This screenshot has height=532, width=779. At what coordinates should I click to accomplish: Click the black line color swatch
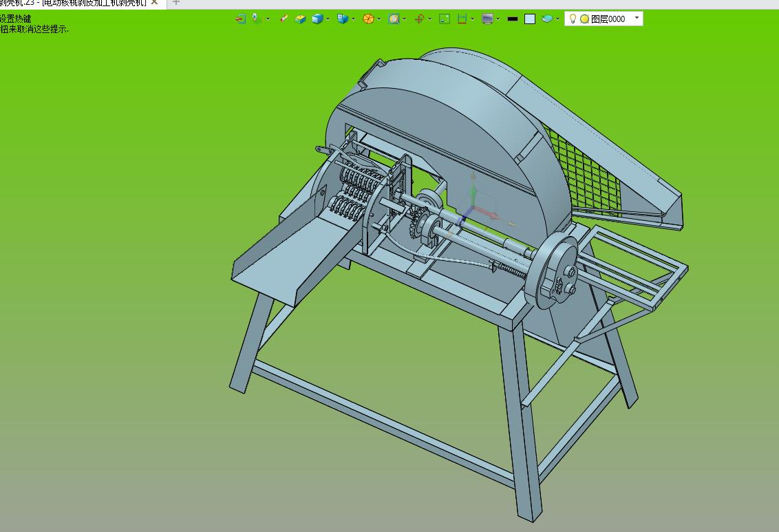pyautogui.click(x=513, y=19)
